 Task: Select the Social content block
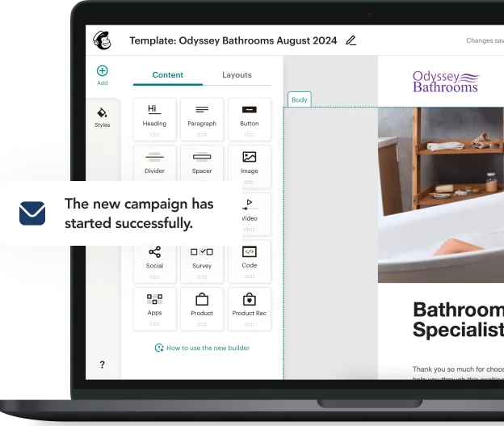click(154, 264)
